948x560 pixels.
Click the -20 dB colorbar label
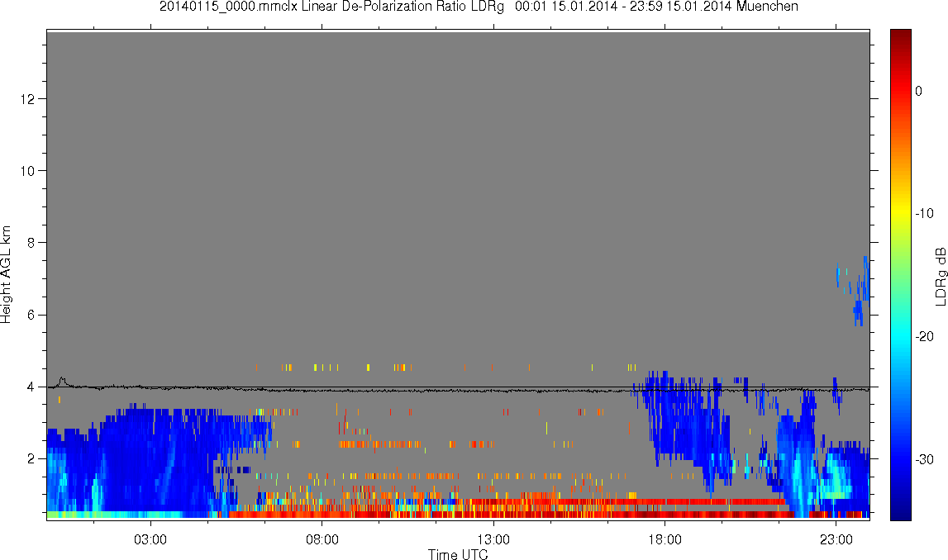924,336
